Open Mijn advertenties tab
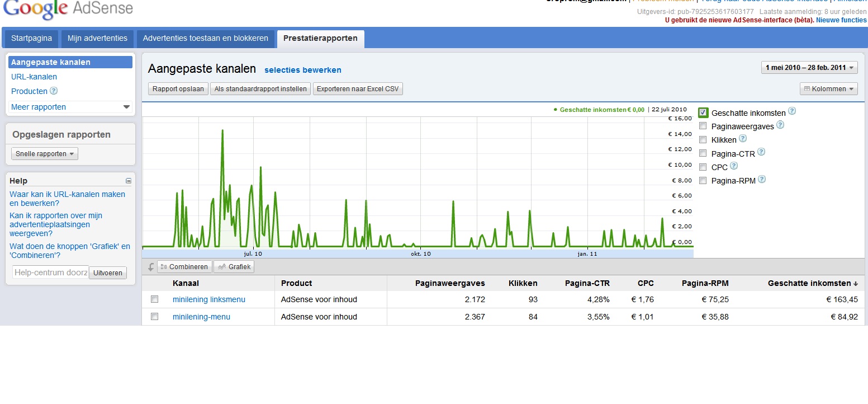This screenshot has width=868, height=404. click(97, 39)
